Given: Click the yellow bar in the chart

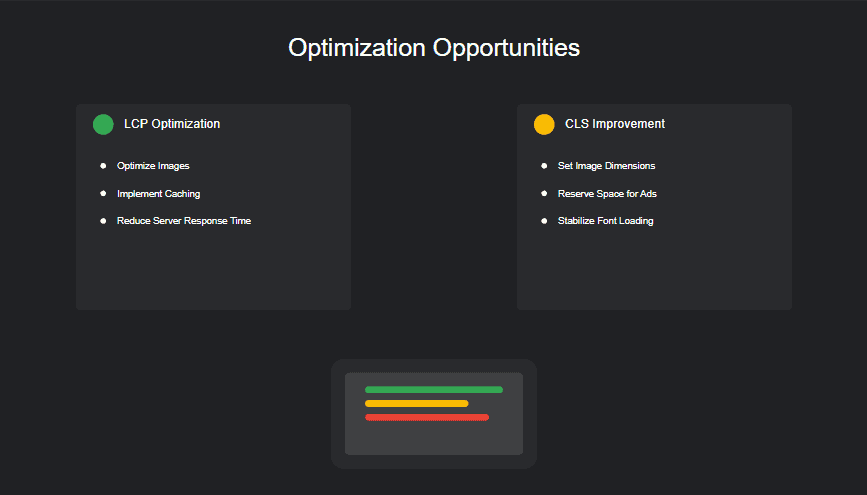Looking at the screenshot, I should [x=416, y=404].
